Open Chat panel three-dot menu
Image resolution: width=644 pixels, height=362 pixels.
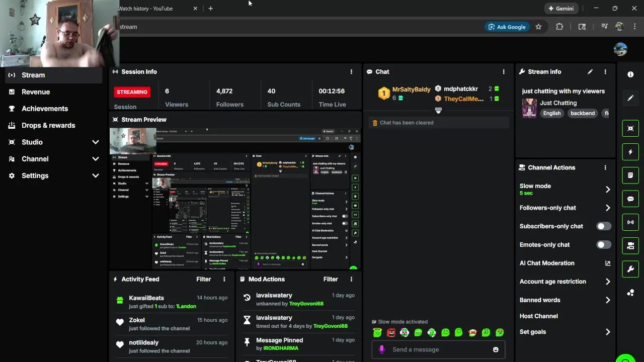tap(504, 72)
